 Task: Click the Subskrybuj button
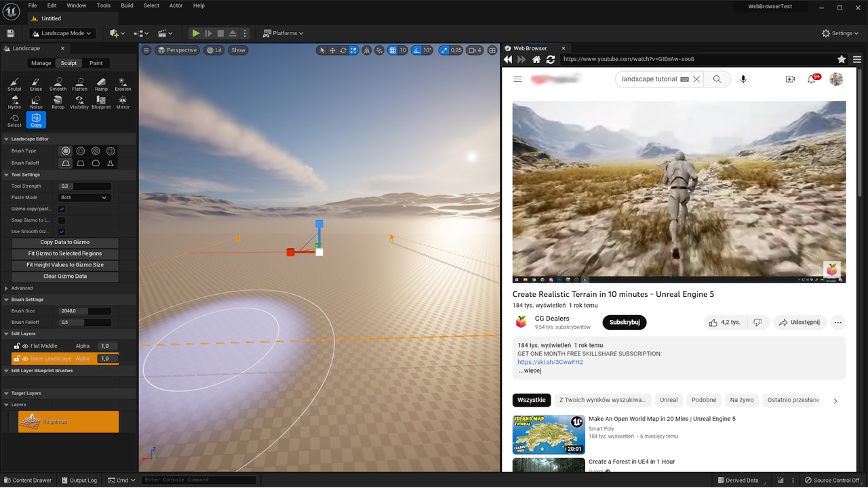625,323
